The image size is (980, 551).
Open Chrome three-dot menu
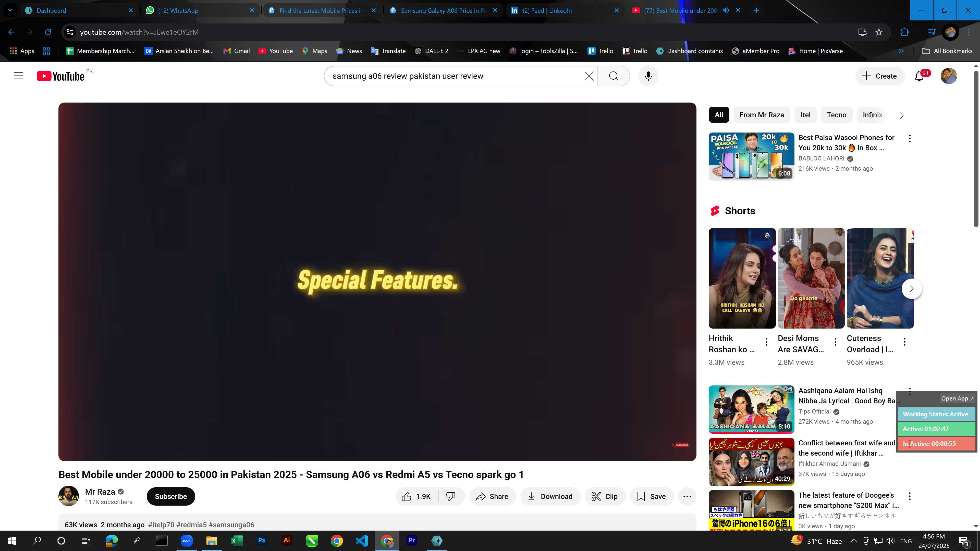coord(969,32)
